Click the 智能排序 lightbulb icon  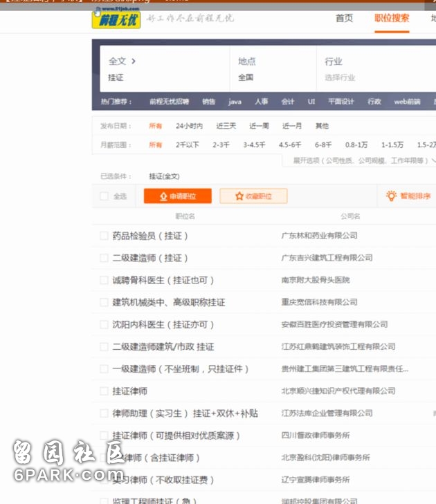(x=391, y=196)
